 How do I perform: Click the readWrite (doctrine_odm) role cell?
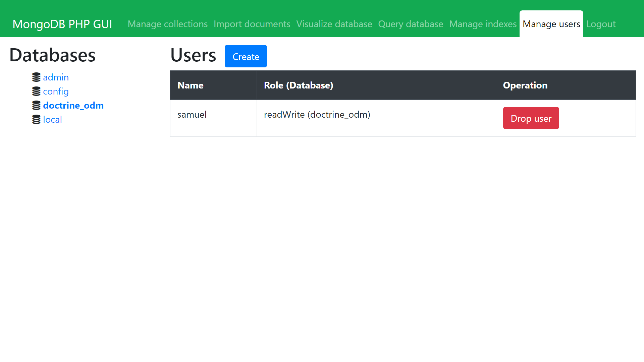(x=317, y=115)
